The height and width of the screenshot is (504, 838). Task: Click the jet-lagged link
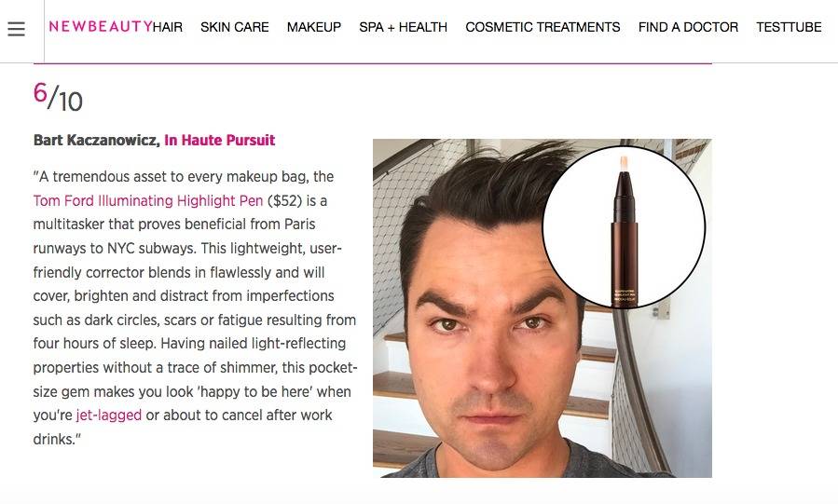pos(109,415)
